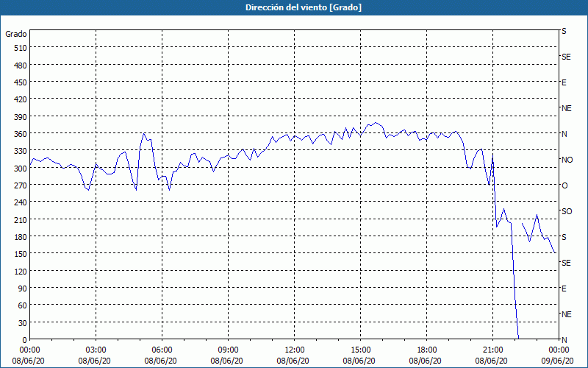Select the 06:00 time axis label

click(x=162, y=350)
